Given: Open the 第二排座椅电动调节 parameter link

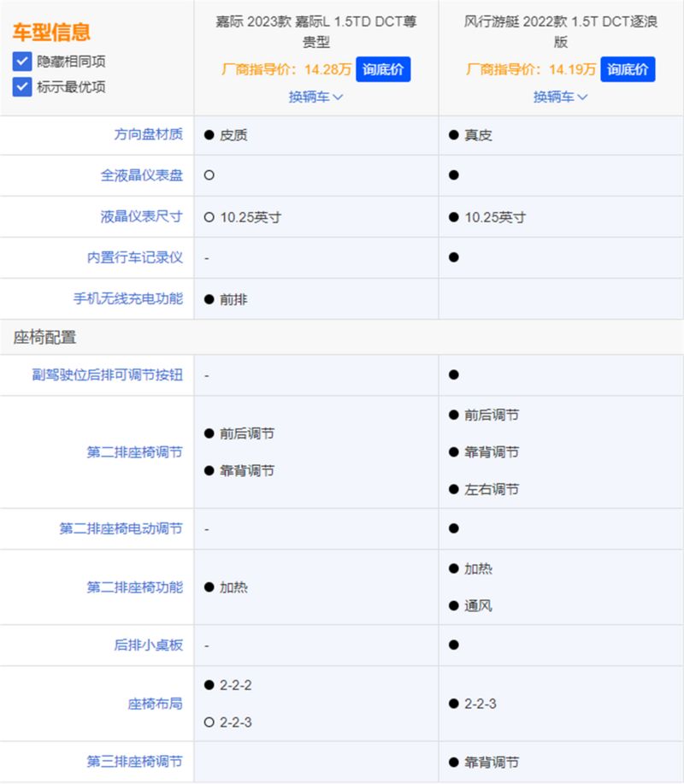Looking at the screenshot, I should [121, 528].
